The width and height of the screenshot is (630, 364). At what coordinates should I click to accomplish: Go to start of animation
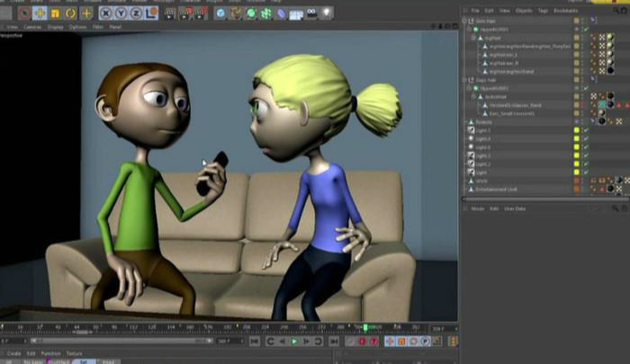click(255, 342)
